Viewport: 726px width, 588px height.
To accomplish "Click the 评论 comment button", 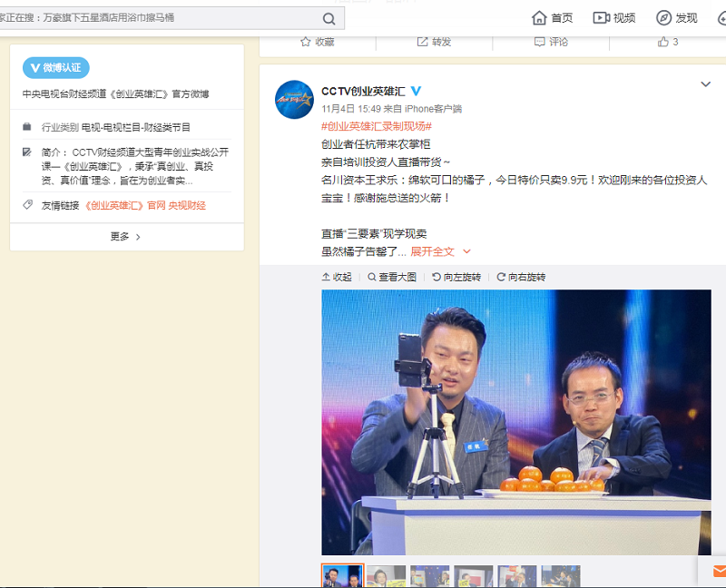I will [551, 42].
